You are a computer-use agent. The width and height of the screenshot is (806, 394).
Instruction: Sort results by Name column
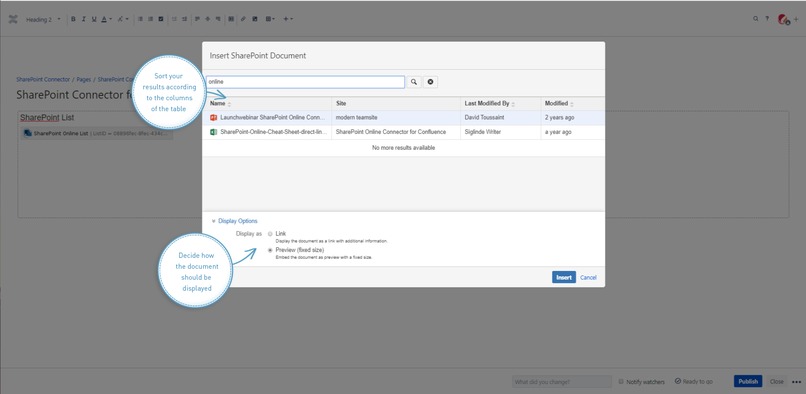(221, 103)
